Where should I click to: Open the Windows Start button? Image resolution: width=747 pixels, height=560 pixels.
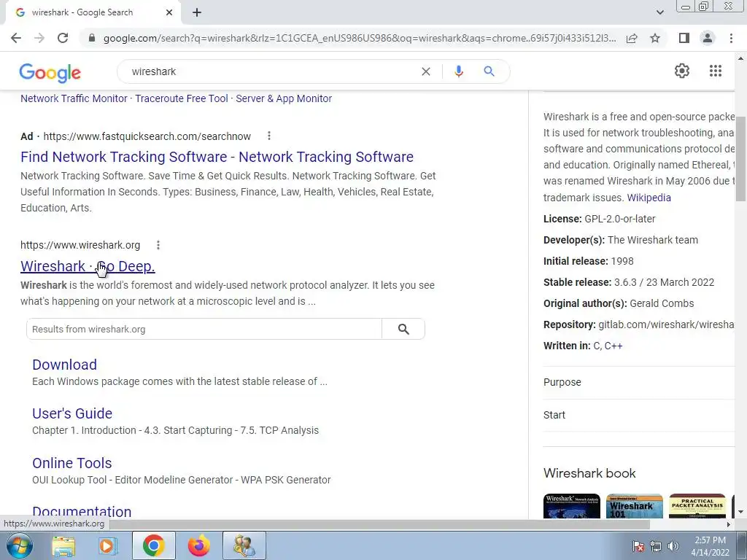[18, 545]
